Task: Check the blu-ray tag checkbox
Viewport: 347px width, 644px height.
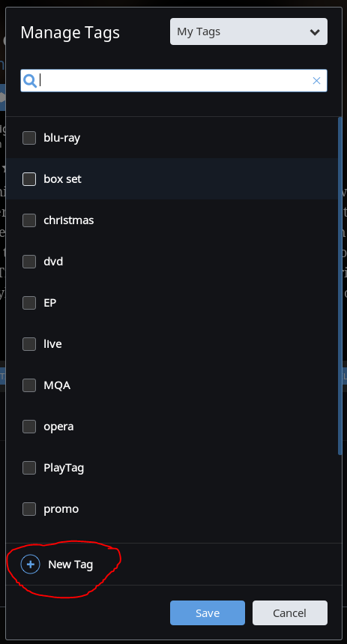Action: click(29, 138)
